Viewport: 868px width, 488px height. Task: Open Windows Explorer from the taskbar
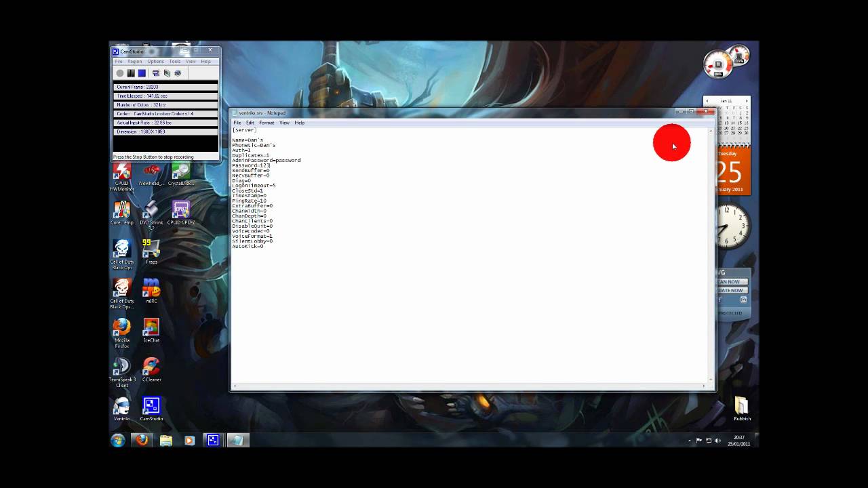pos(166,441)
